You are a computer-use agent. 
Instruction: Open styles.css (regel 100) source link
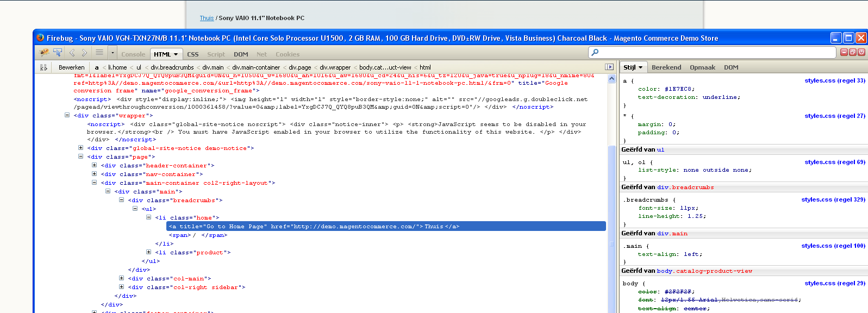833,246
